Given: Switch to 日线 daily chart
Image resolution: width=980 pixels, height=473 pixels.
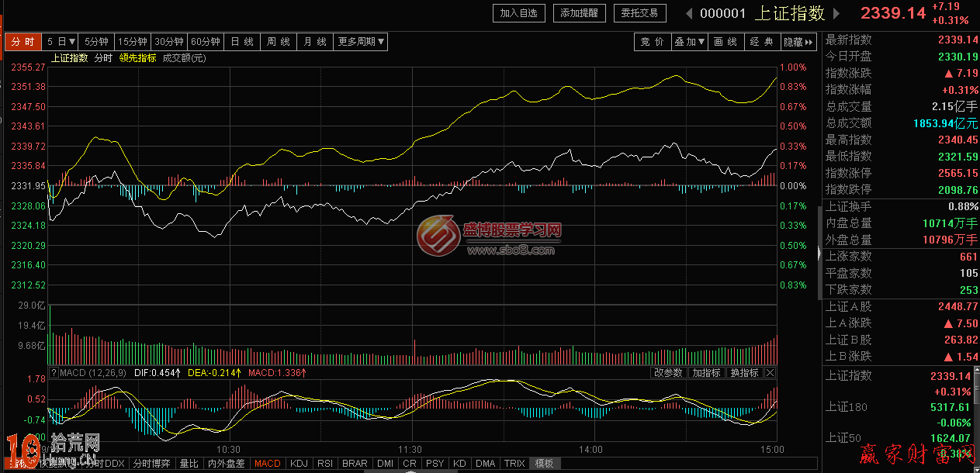Looking at the screenshot, I should point(242,42).
